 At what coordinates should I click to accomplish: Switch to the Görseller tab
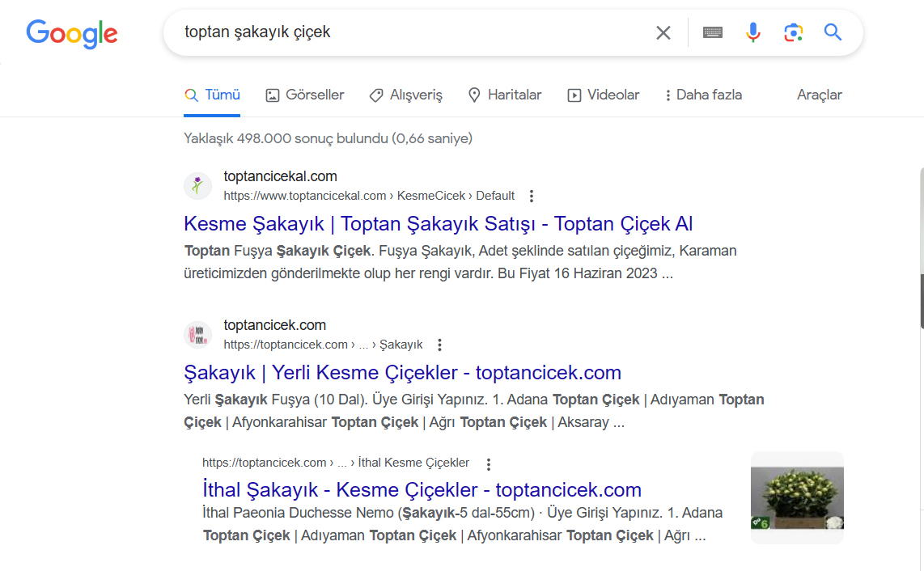[x=305, y=95]
